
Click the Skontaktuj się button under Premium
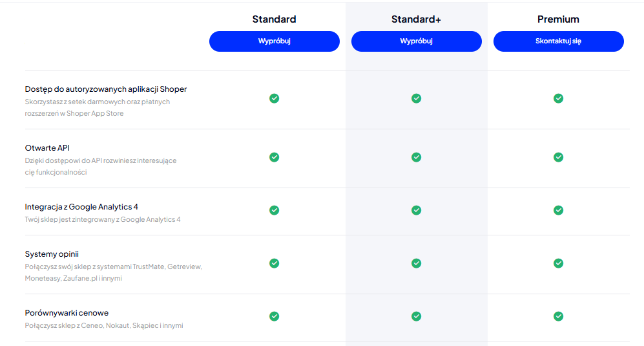tap(559, 41)
